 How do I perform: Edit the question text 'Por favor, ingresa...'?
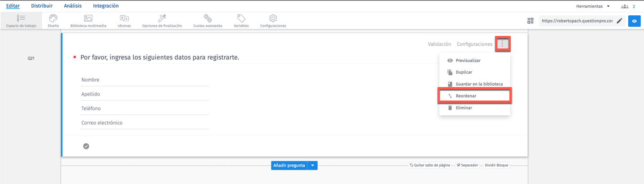160,57
